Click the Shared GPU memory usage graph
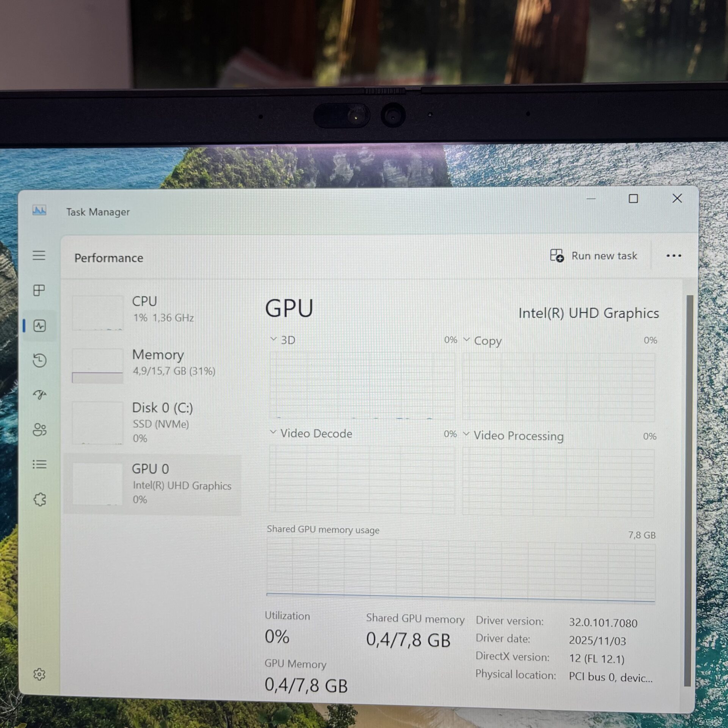Screen dimensions: 728x728 tap(461, 571)
